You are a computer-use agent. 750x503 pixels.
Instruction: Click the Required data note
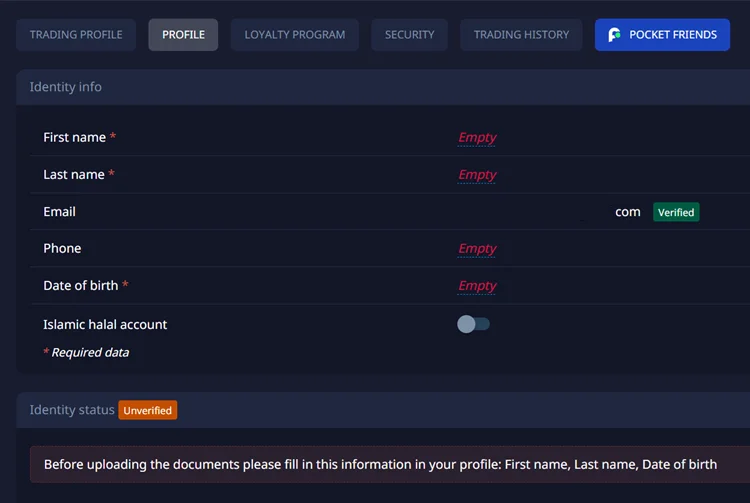[86, 353]
